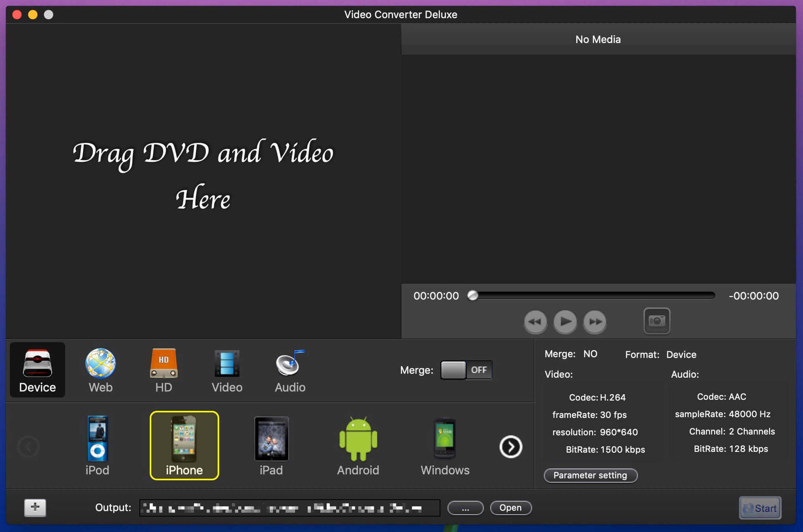
Task: Click the 'No Media' header text
Action: coord(598,39)
